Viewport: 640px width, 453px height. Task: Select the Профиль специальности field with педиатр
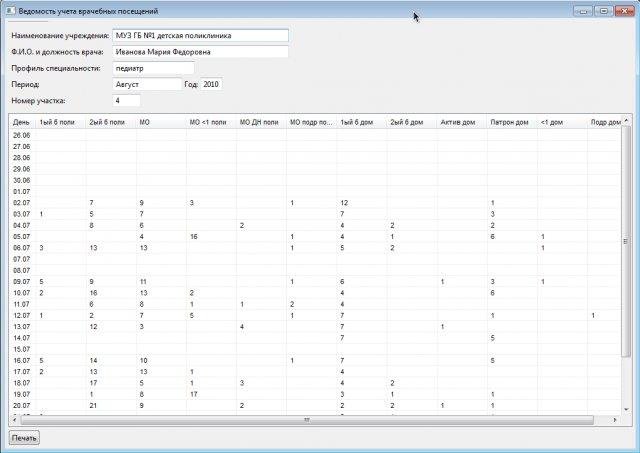point(153,68)
